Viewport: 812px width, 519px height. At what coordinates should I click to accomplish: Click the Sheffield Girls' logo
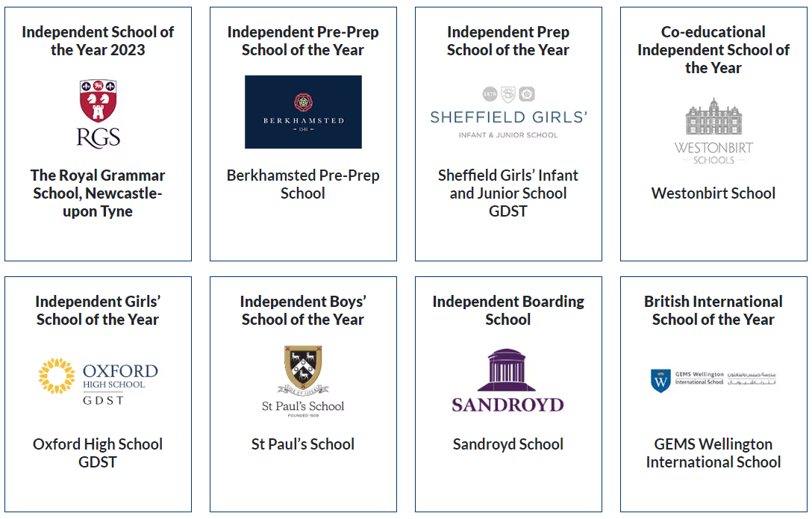coord(508,113)
